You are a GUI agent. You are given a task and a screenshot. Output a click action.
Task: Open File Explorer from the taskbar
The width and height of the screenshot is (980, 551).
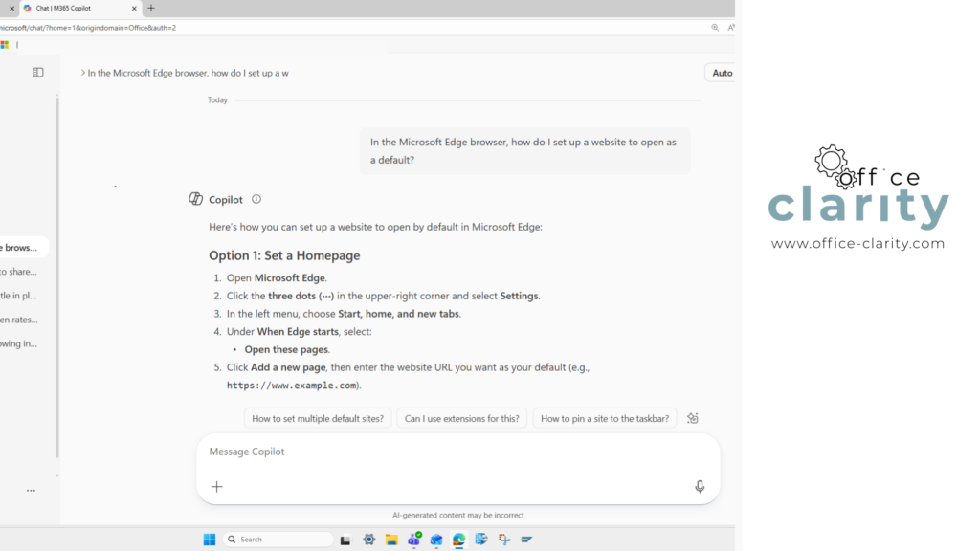[390, 539]
